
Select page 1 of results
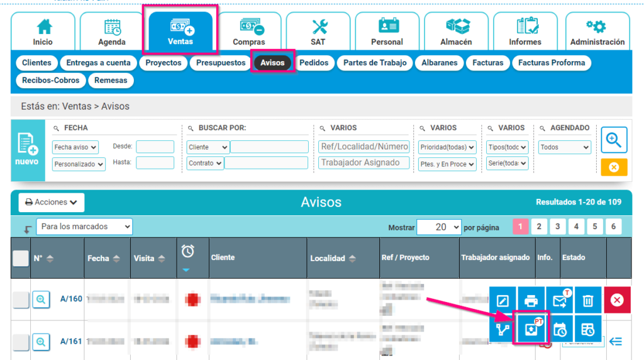[x=520, y=227]
